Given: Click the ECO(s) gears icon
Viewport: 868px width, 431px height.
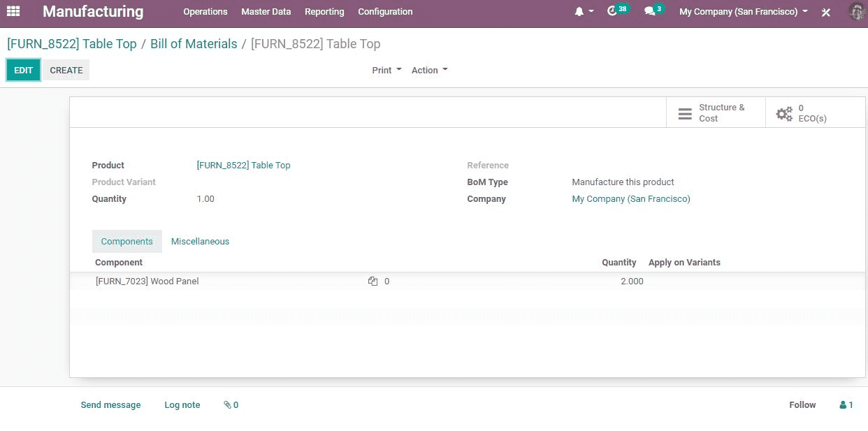Looking at the screenshot, I should coord(784,113).
